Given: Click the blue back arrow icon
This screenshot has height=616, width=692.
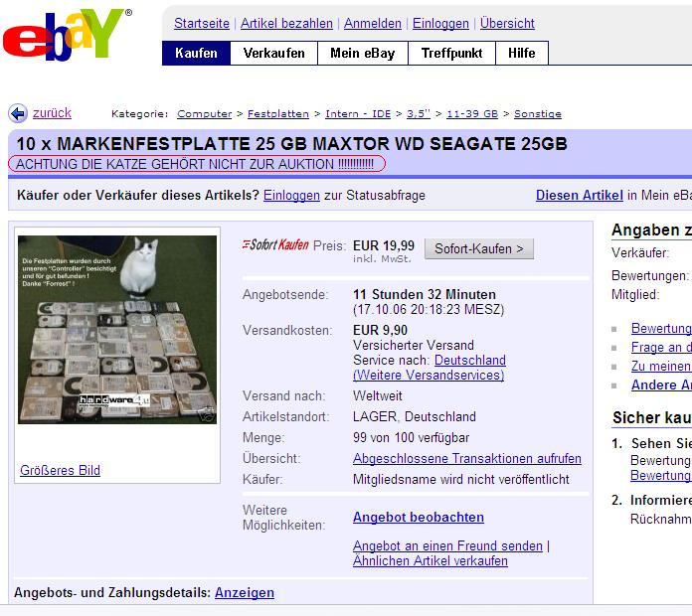Looking at the screenshot, I should (18, 114).
